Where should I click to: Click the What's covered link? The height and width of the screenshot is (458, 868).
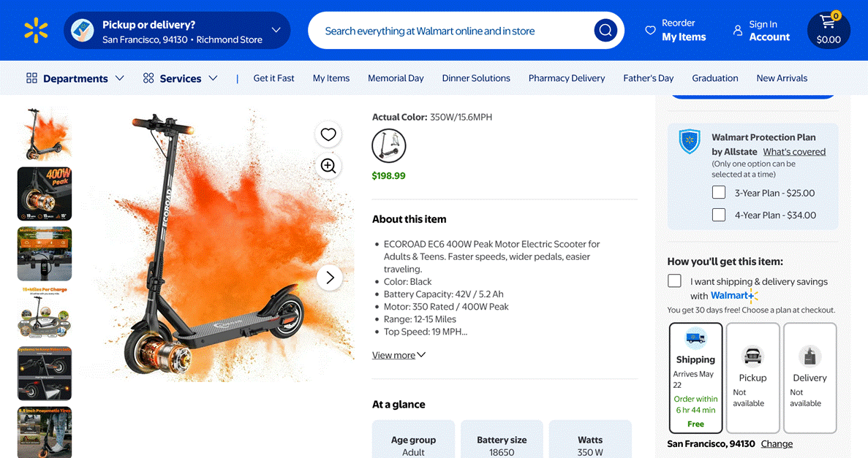(794, 152)
